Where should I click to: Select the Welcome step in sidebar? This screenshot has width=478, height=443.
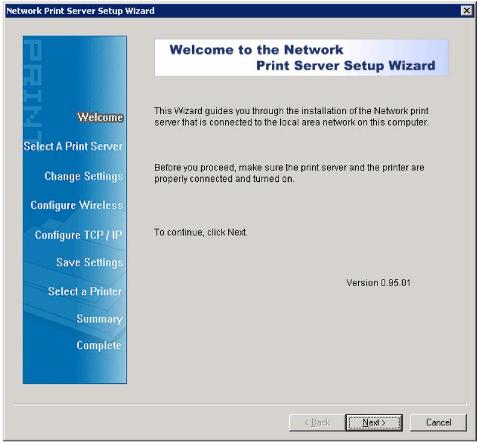(x=100, y=117)
